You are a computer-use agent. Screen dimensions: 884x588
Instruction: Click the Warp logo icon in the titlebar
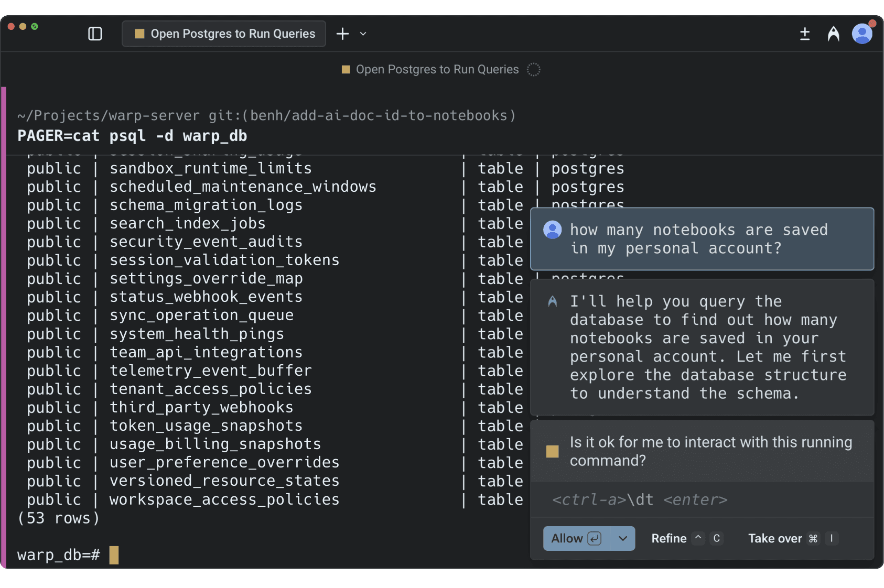pyautogui.click(x=833, y=33)
